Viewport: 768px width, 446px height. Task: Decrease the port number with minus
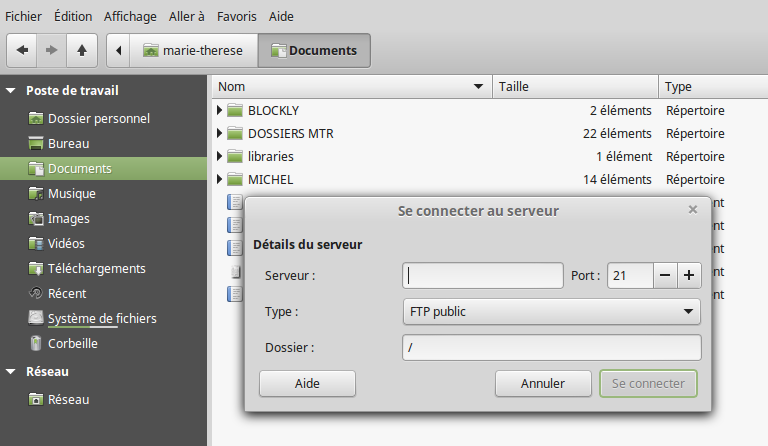(666, 275)
